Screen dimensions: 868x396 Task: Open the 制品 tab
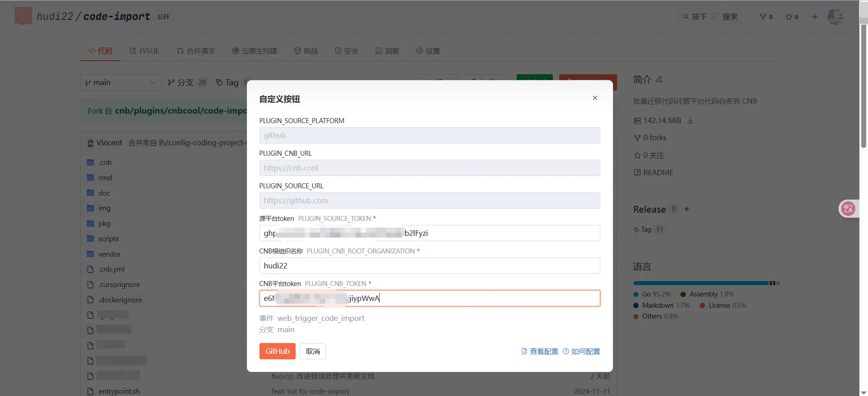pos(306,51)
